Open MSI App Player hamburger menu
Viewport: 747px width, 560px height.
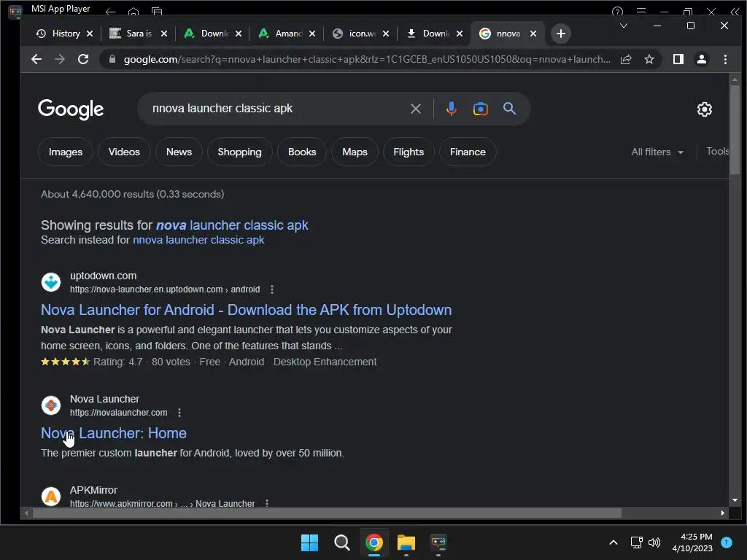click(x=641, y=10)
